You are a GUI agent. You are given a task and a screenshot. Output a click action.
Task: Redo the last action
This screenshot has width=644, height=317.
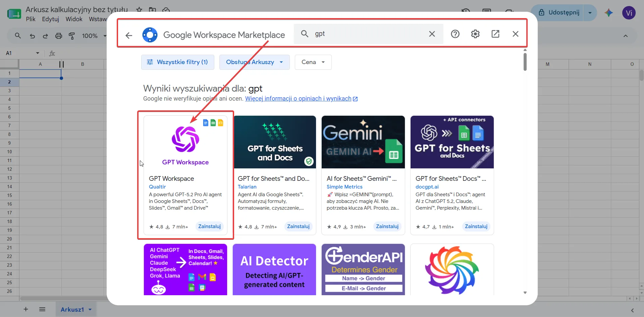(45, 36)
